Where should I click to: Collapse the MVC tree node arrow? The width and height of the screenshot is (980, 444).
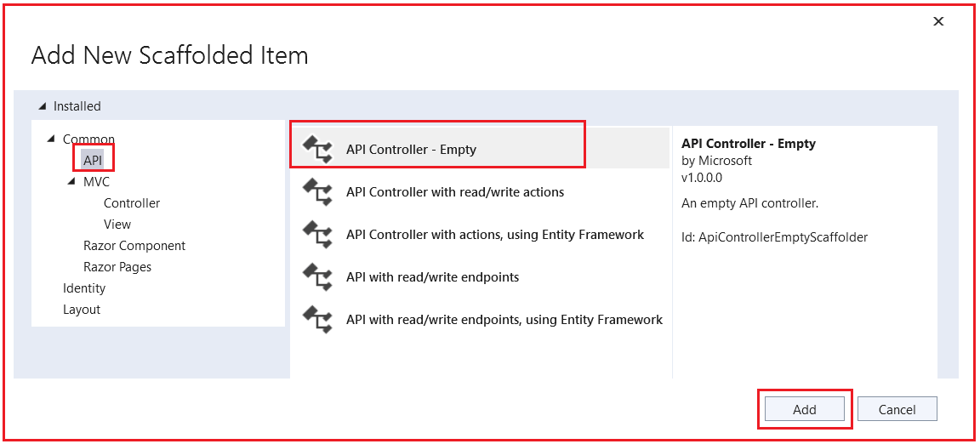pos(72,181)
